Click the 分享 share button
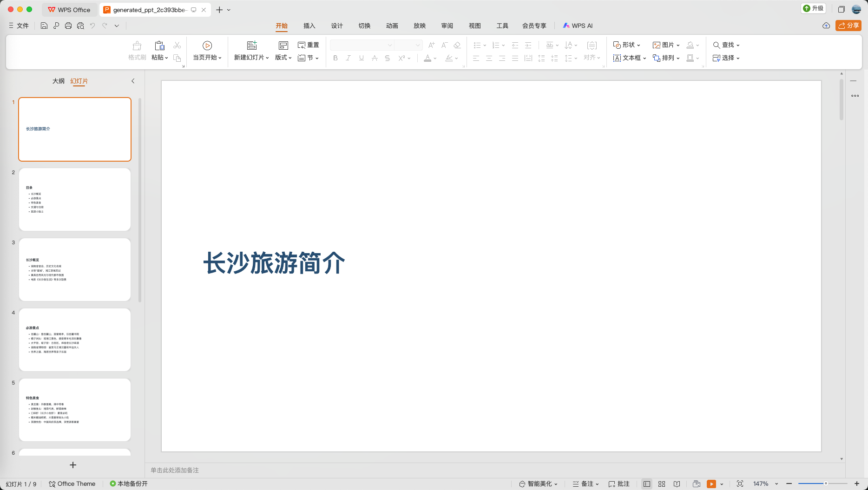This screenshot has height=490, width=868. pyautogui.click(x=848, y=26)
